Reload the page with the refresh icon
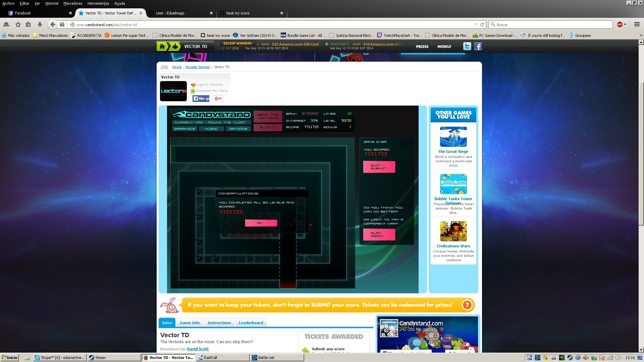 (x=482, y=24)
